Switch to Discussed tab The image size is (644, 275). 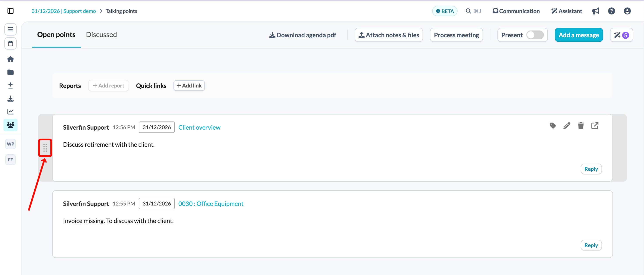pos(101,34)
